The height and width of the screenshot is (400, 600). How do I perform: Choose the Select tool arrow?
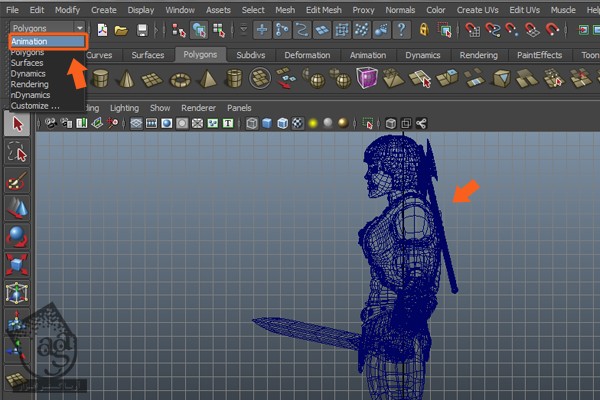click(x=17, y=124)
